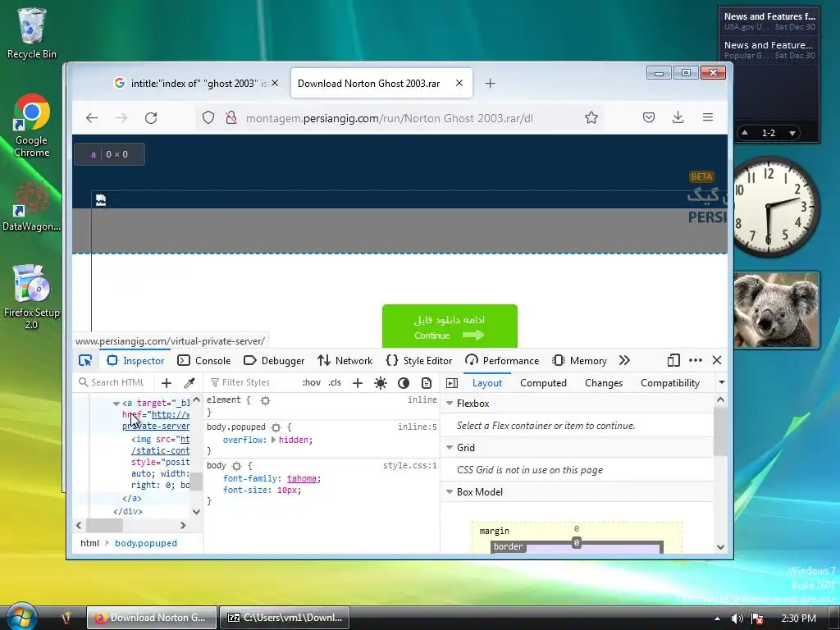Open Firefox application menu
The image size is (840, 630).
[x=708, y=117]
